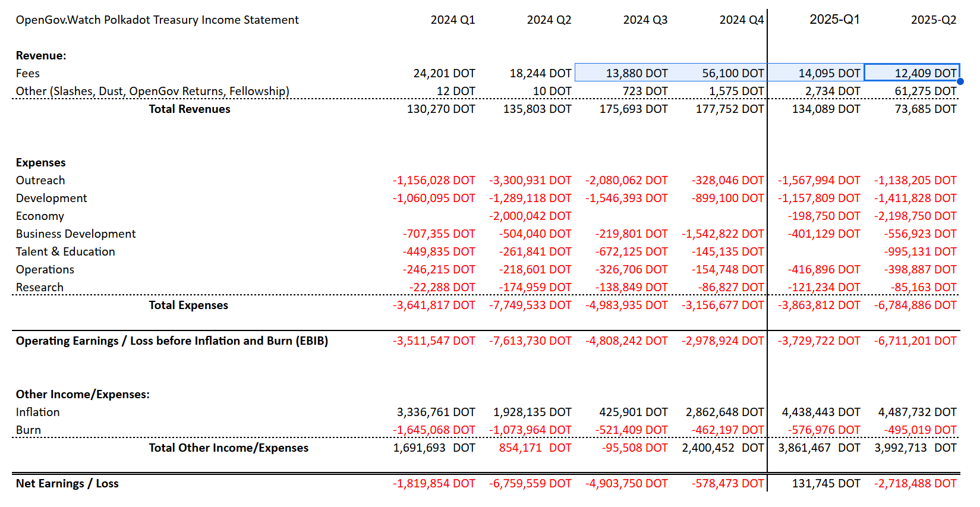Click EBIB value -6,711,201 DOT
The image size is (980, 507).
click(x=915, y=341)
